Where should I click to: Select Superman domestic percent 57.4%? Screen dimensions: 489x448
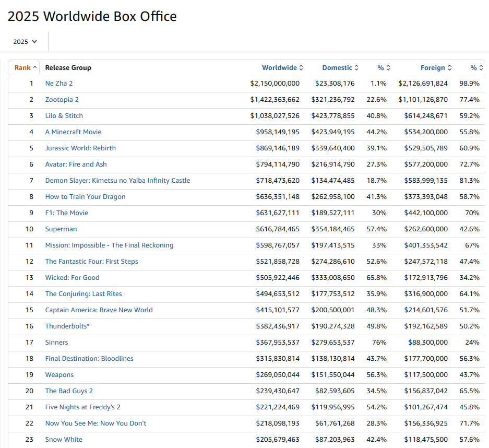click(376, 229)
